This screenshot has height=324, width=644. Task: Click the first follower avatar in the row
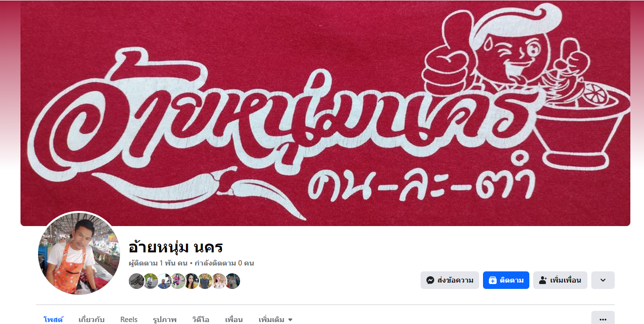pyautogui.click(x=136, y=281)
